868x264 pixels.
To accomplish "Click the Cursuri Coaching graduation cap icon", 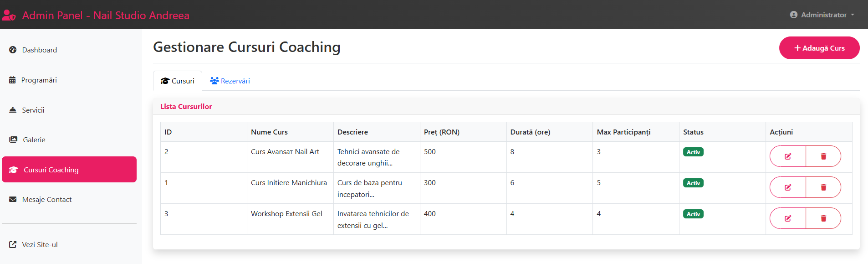I will [x=14, y=170].
